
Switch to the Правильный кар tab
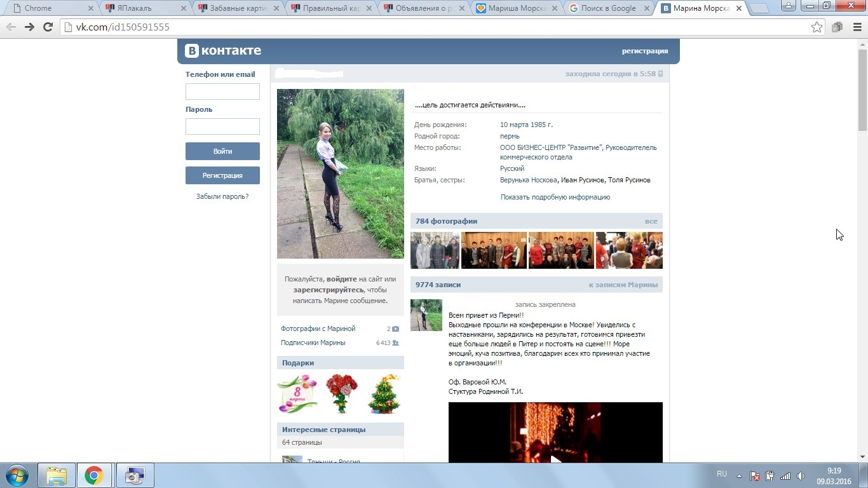(329, 9)
